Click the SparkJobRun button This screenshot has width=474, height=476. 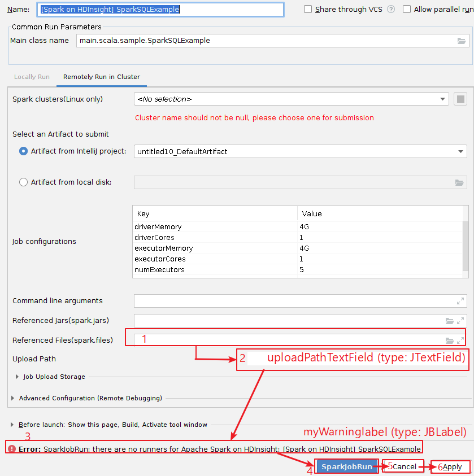[346, 466]
